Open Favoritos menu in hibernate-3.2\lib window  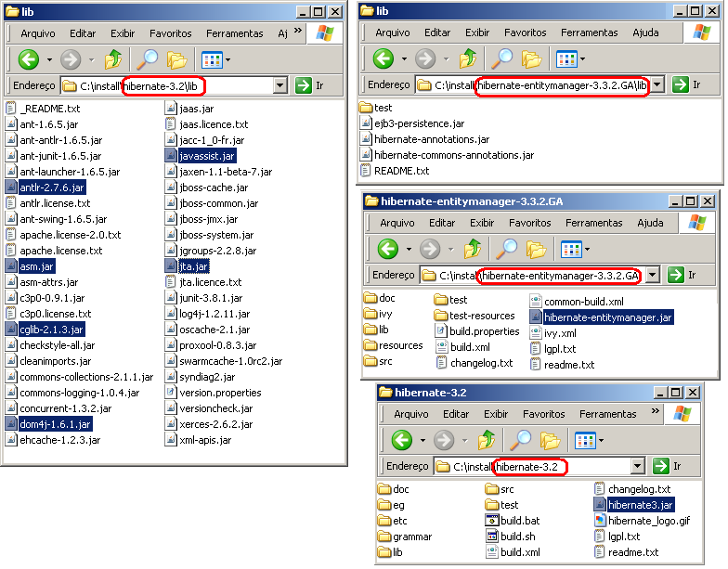(x=171, y=33)
